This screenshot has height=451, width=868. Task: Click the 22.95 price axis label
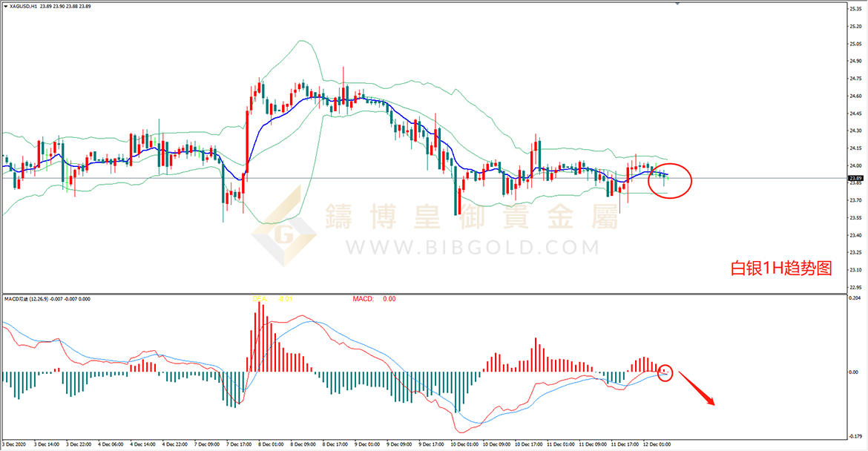tap(855, 287)
